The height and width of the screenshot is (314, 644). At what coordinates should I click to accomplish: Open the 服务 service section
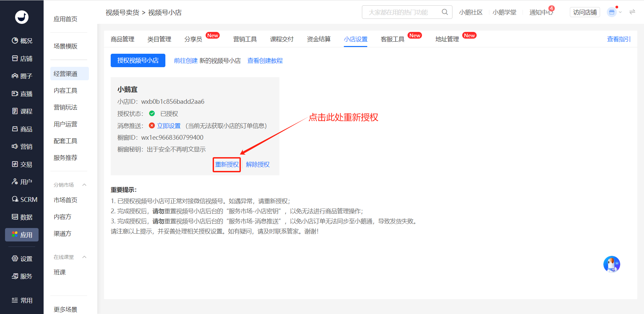point(22,276)
